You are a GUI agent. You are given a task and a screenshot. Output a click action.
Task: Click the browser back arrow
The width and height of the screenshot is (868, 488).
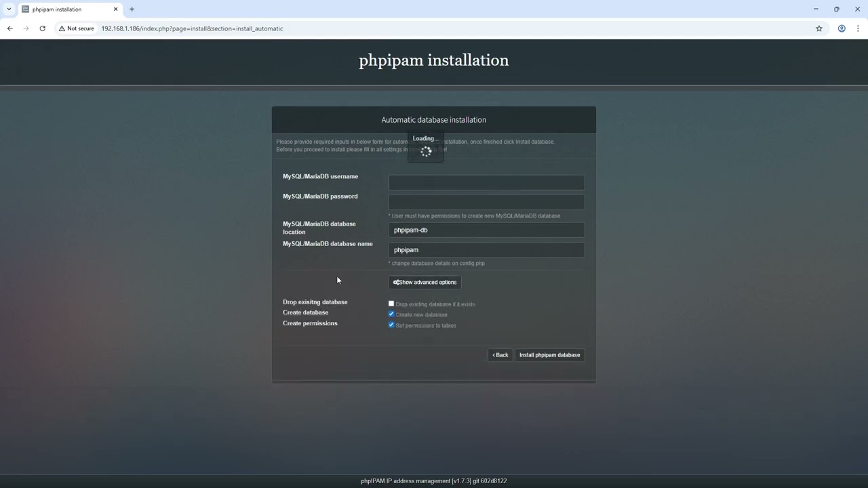(x=9, y=28)
